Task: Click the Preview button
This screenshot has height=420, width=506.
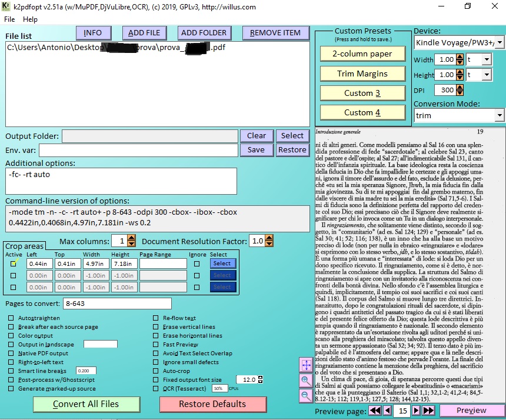Action: [x=471, y=411]
